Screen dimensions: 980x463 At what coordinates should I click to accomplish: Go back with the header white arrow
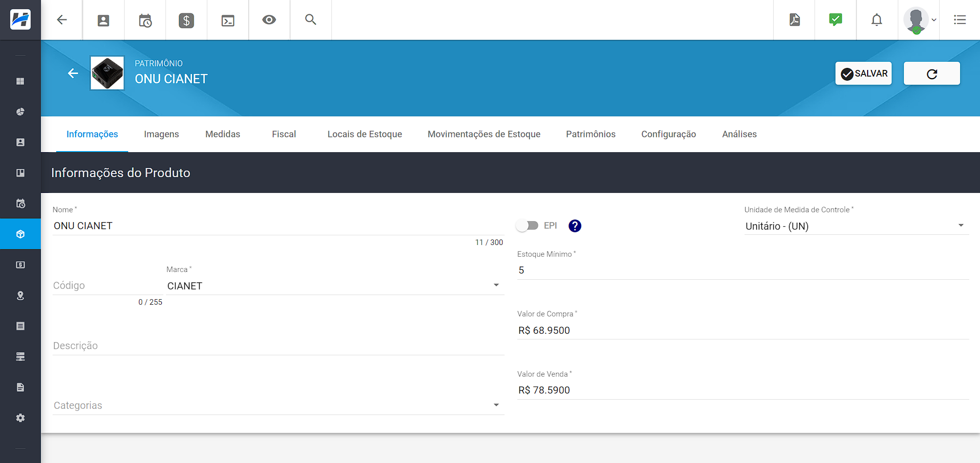73,74
